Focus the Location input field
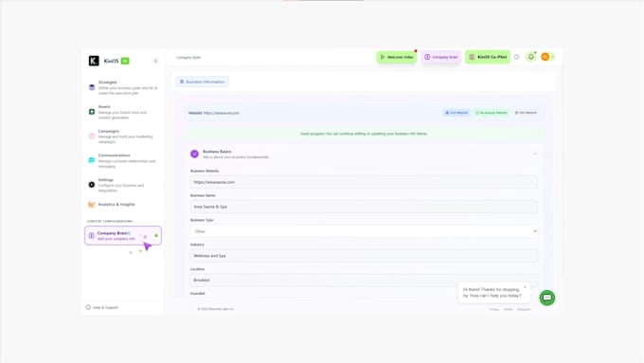The image size is (644, 363). click(364, 280)
